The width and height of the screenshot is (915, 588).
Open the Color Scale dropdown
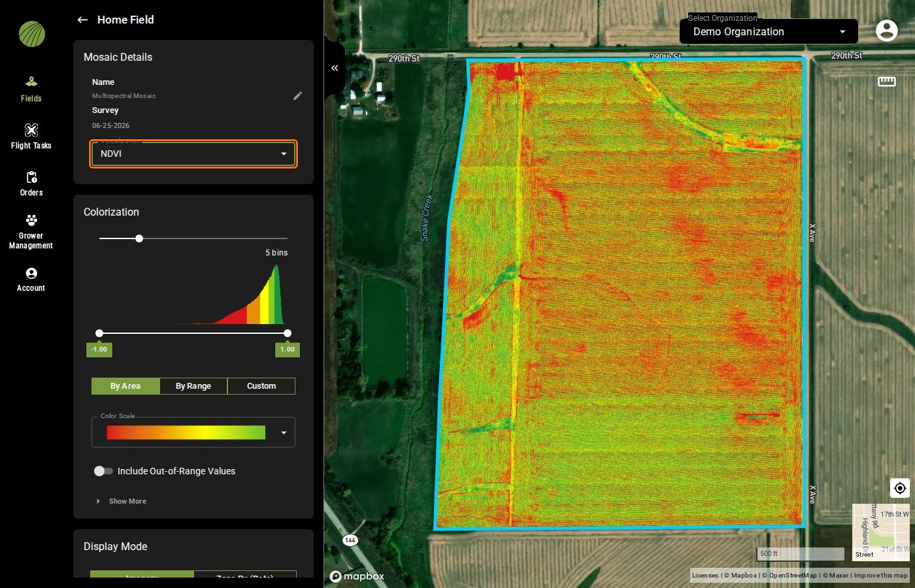pyautogui.click(x=193, y=433)
